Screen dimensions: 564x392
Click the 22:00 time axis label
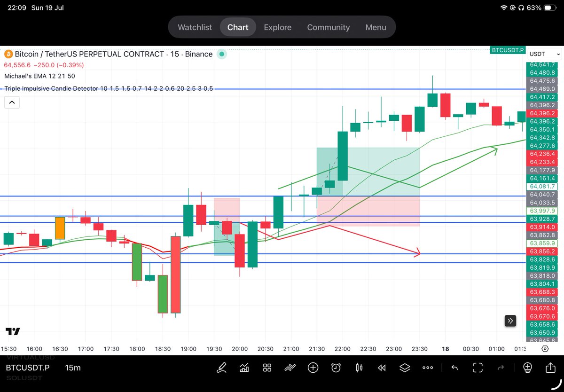point(343,349)
